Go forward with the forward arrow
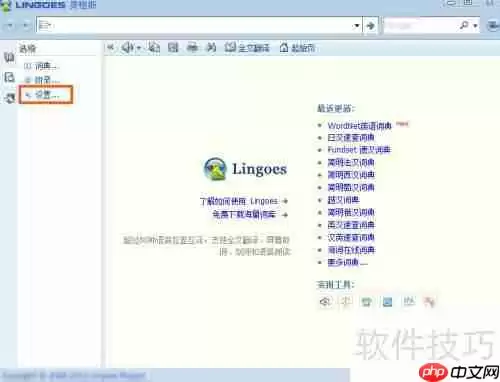Image resolution: width=500 pixels, height=382 pixels. [26, 25]
